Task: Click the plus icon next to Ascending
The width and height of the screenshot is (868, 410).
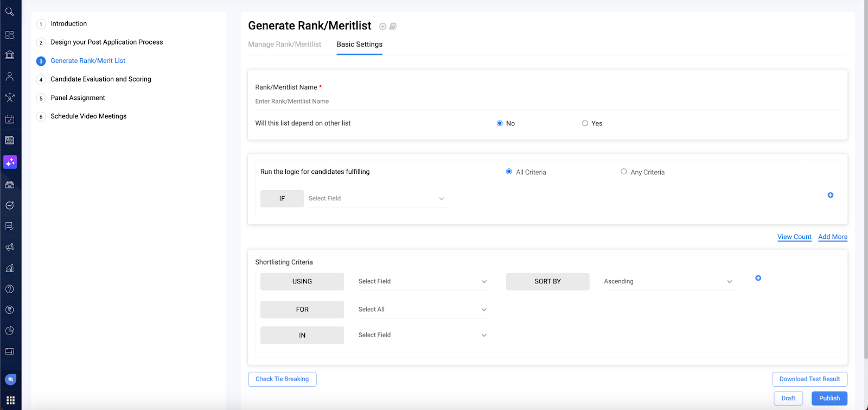Action: (x=758, y=278)
